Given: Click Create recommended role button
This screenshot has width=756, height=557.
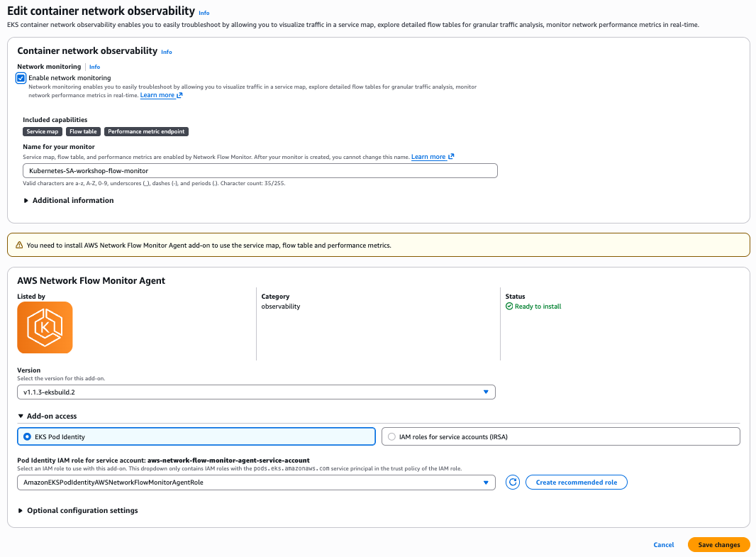Looking at the screenshot, I should (x=576, y=482).
